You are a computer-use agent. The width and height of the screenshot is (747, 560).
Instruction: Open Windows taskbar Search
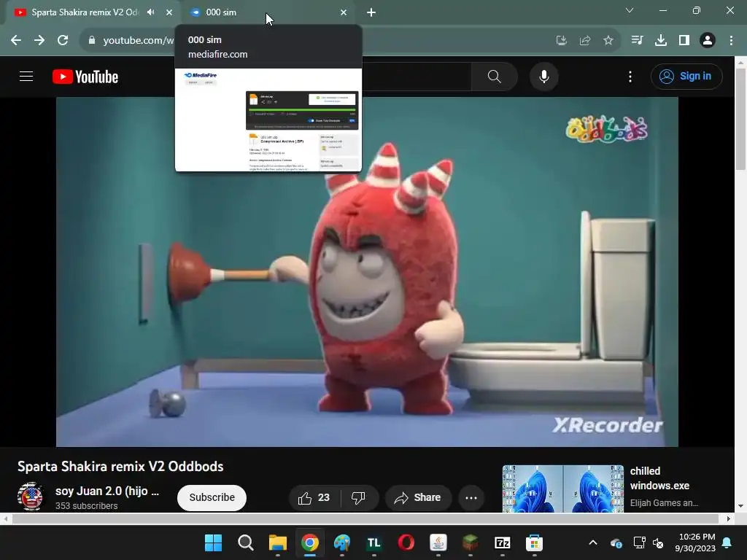tap(245, 542)
